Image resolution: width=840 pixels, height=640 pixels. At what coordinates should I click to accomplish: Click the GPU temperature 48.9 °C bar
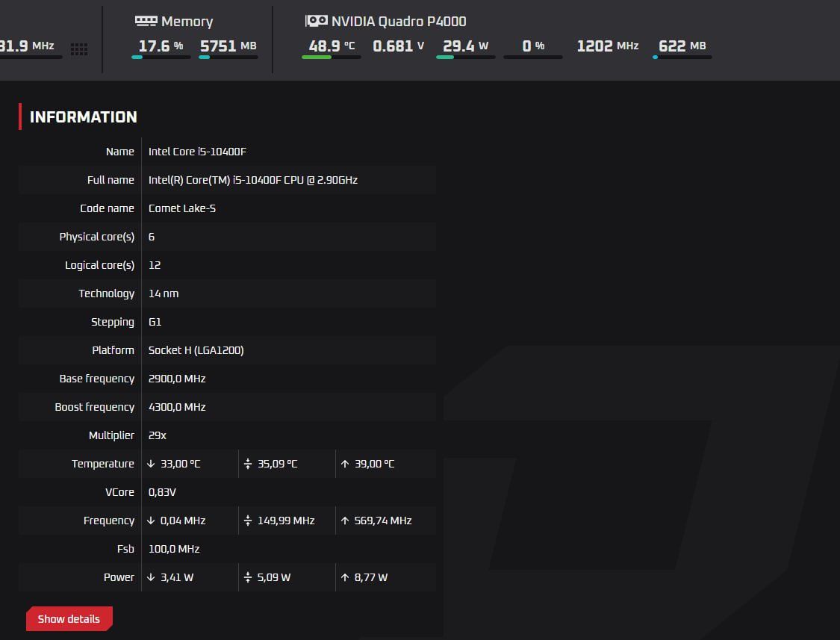pos(332,57)
